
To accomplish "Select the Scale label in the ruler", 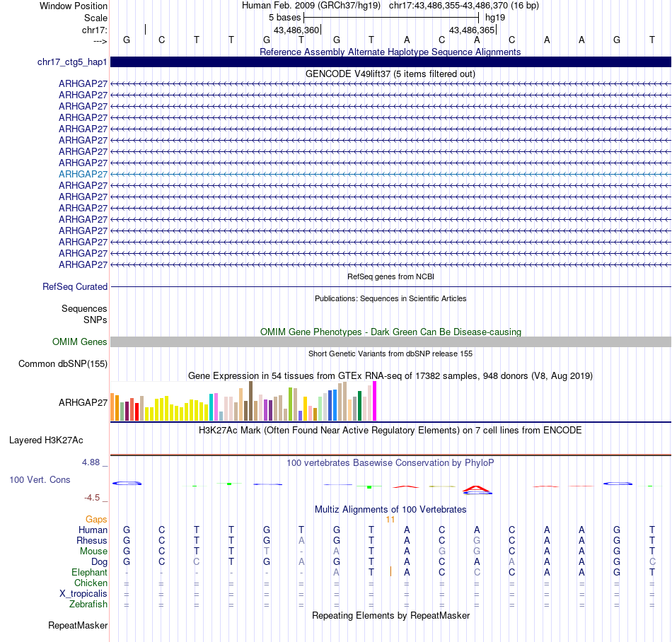I will coord(95,18).
